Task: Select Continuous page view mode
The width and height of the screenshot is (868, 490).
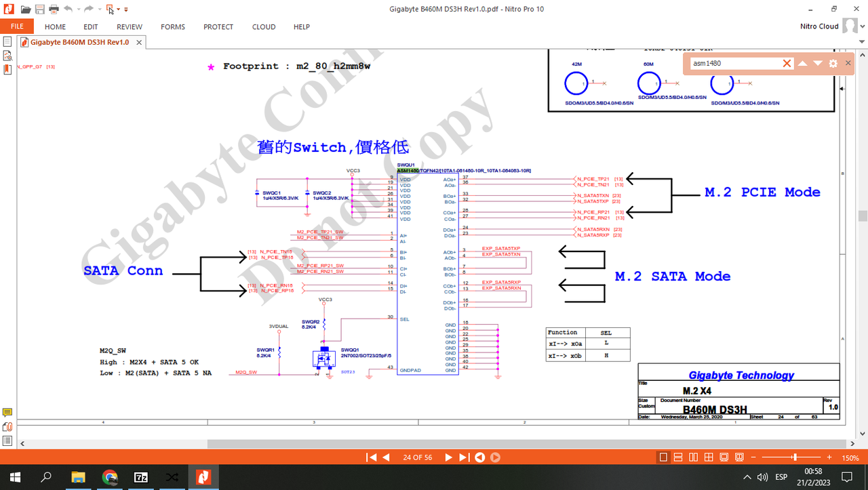Action: (x=679, y=457)
